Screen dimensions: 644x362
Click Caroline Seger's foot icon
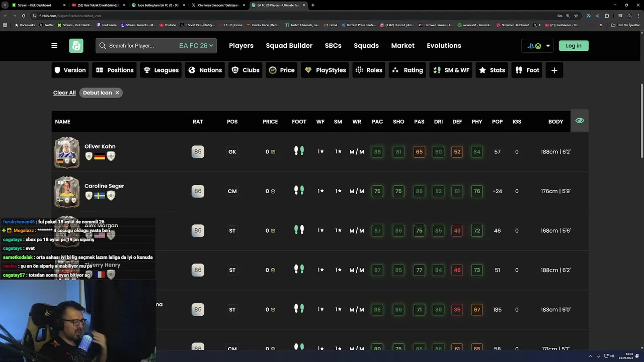pos(299,190)
